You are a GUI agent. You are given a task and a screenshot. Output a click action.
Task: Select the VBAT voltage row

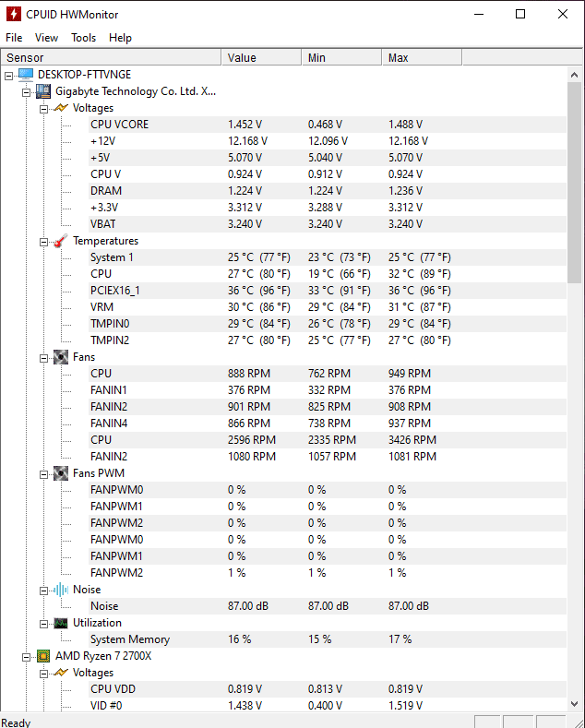(328, 224)
